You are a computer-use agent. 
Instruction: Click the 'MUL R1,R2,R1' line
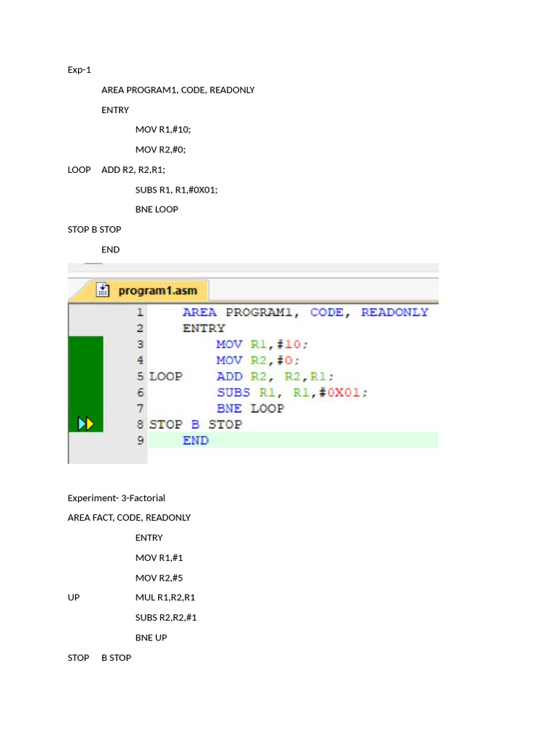point(166,597)
